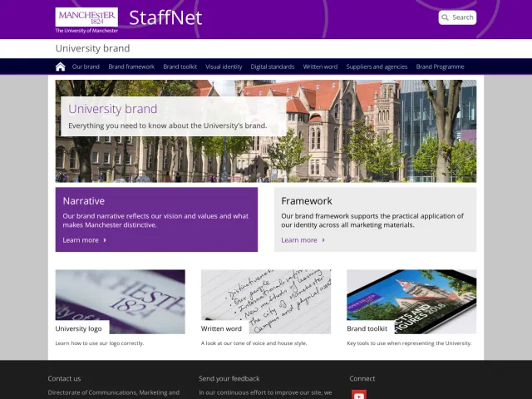The width and height of the screenshot is (532, 399).
Task: Select Written word in the navigation bar
Action: [x=320, y=66]
